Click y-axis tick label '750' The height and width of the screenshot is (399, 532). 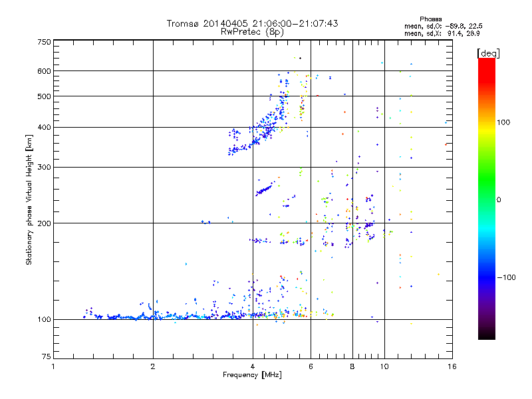coord(45,42)
